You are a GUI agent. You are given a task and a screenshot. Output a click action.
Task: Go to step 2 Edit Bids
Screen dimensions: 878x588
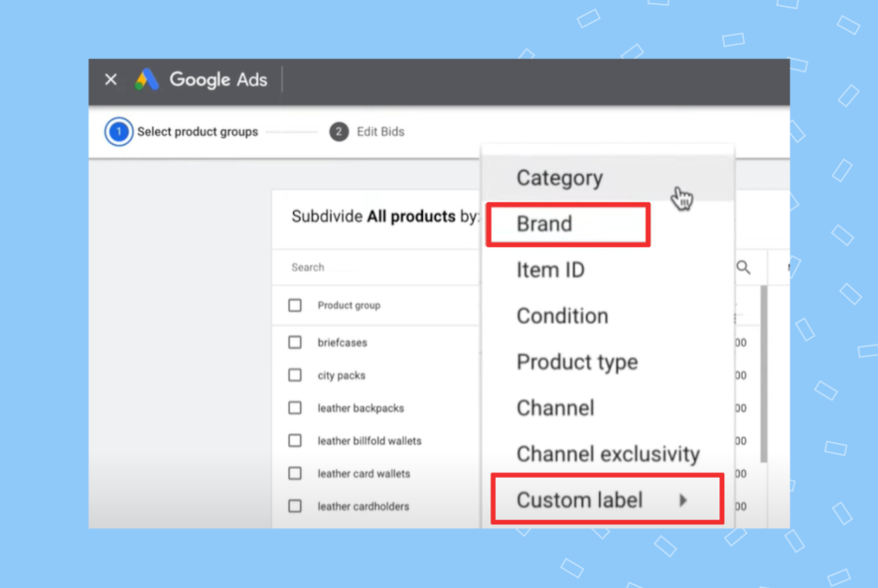(367, 132)
